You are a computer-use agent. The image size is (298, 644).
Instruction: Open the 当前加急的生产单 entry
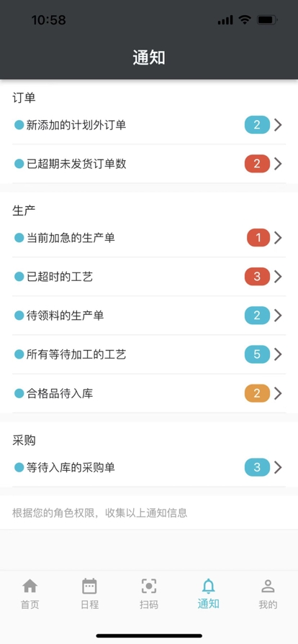click(x=149, y=237)
